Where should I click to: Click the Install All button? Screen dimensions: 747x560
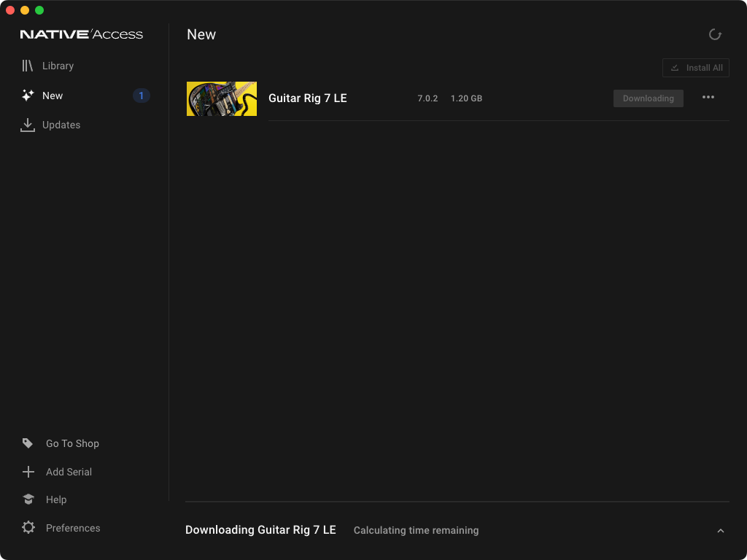pyautogui.click(x=695, y=68)
